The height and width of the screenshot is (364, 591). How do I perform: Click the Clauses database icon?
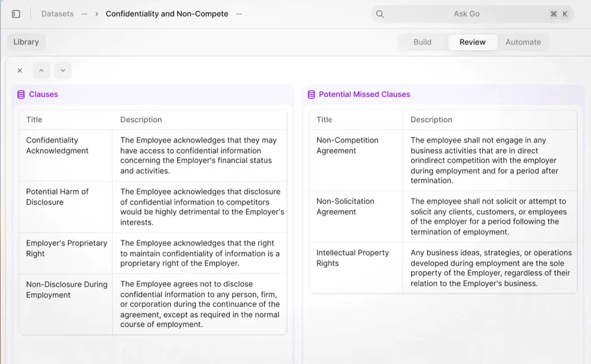[x=21, y=95]
